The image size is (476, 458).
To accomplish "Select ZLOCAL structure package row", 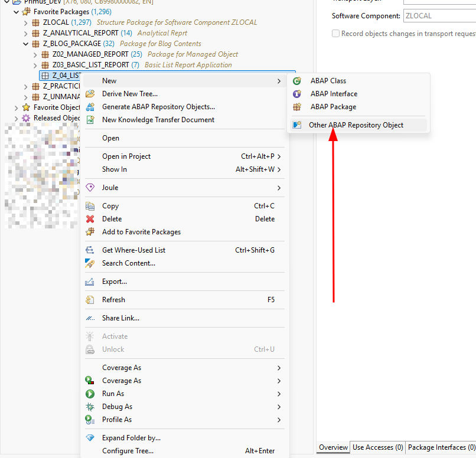I will pyautogui.click(x=149, y=22).
